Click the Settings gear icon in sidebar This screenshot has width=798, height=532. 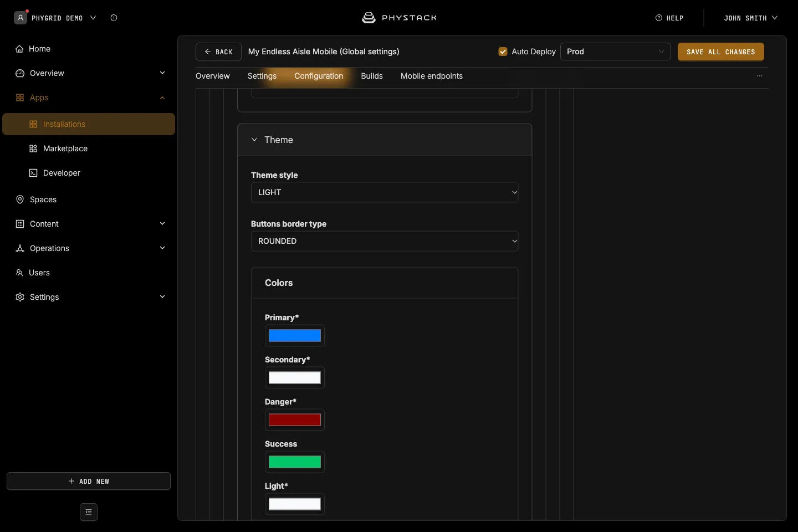click(x=20, y=297)
